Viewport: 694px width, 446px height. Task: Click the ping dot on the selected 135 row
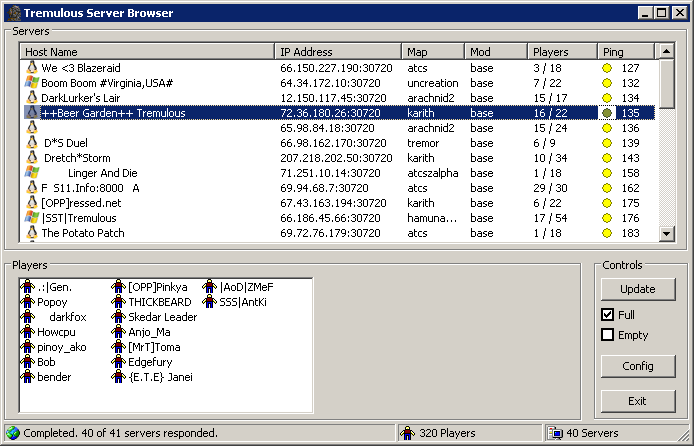[x=607, y=113]
